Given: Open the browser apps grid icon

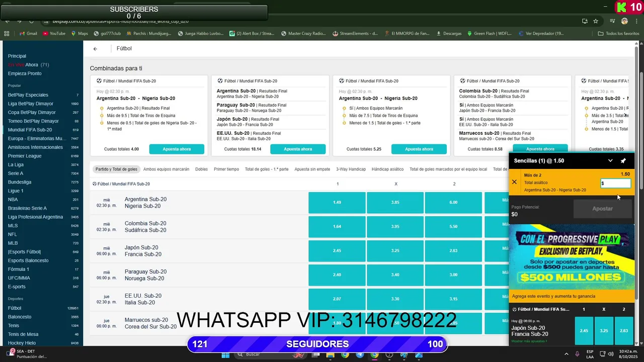Looking at the screenshot, I should (x=7, y=34).
